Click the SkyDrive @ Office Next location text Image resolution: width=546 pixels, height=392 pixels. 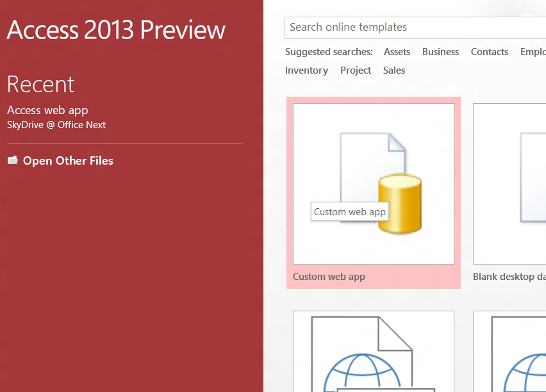pos(56,125)
